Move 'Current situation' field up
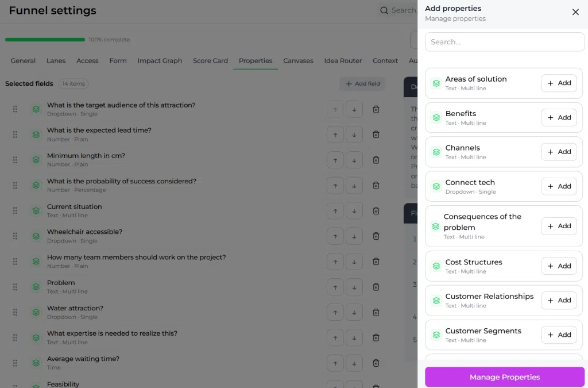Image resolution: width=588 pixels, height=388 pixels. click(335, 211)
